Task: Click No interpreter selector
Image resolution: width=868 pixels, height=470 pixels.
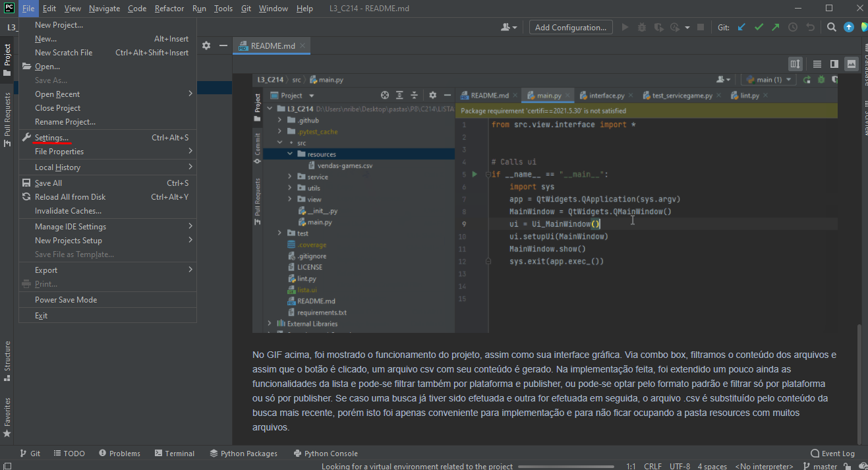Action: click(x=765, y=466)
